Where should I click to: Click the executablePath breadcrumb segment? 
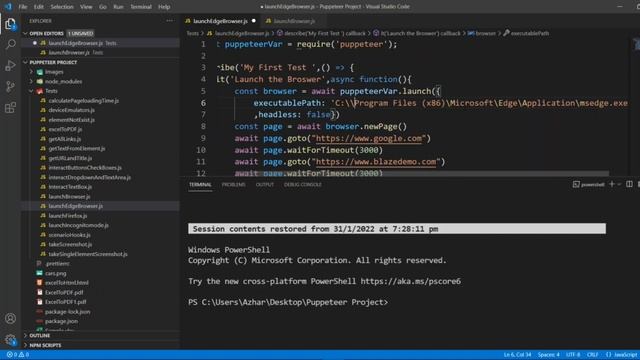[527, 33]
